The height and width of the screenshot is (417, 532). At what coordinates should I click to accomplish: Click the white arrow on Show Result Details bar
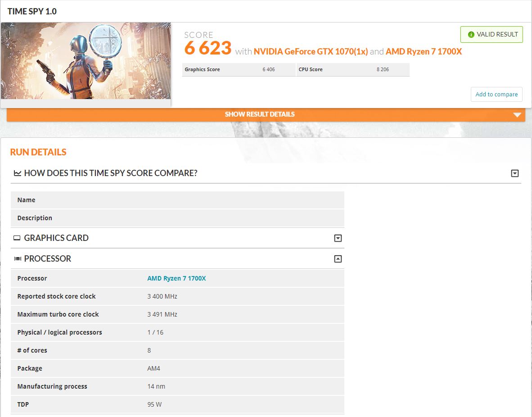click(x=517, y=115)
